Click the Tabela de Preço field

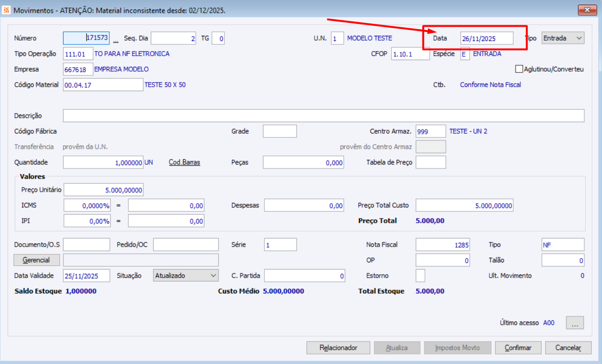pos(431,162)
